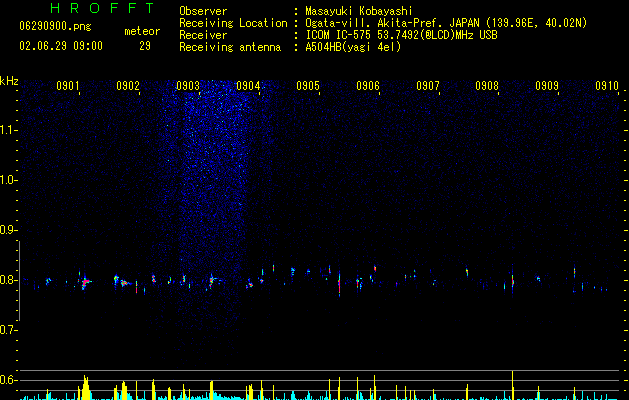629x400 pixels.
Task: Click the 0904 time marker
Action: tap(248, 85)
